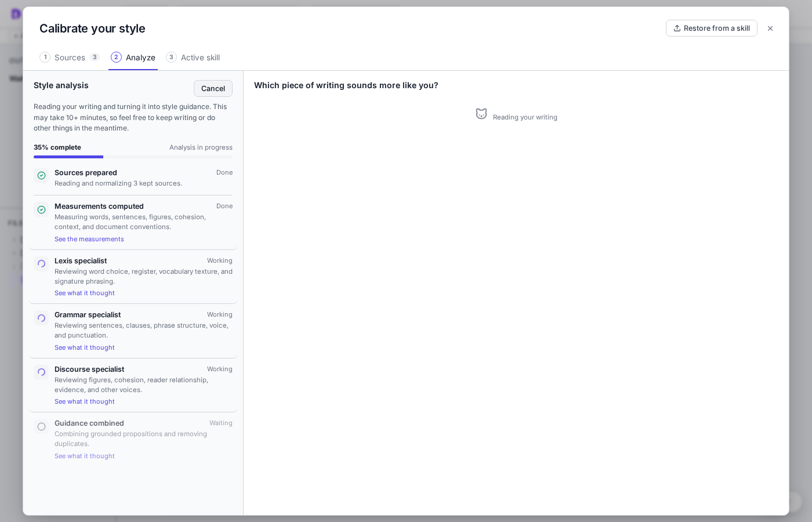Image resolution: width=812 pixels, height=522 pixels.
Task: Click the Guidance combined waiting circle icon
Action: click(41, 426)
